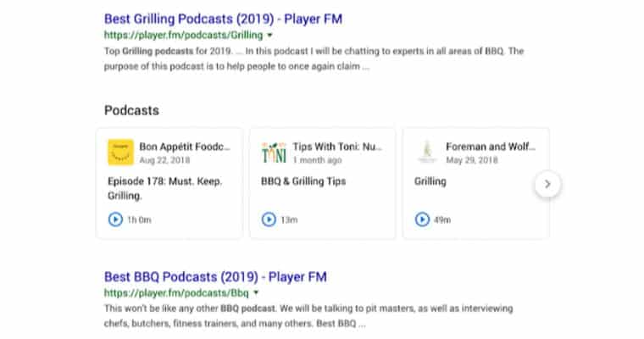Image resolution: width=644 pixels, height=339 pixels.
Task: Play the Bon Appétit Foodcast episode
Action: click(x=115, y=220)
